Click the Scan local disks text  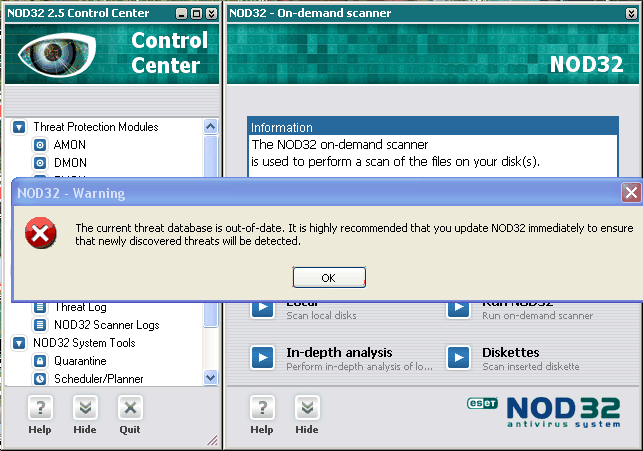[x=322, y=316]
